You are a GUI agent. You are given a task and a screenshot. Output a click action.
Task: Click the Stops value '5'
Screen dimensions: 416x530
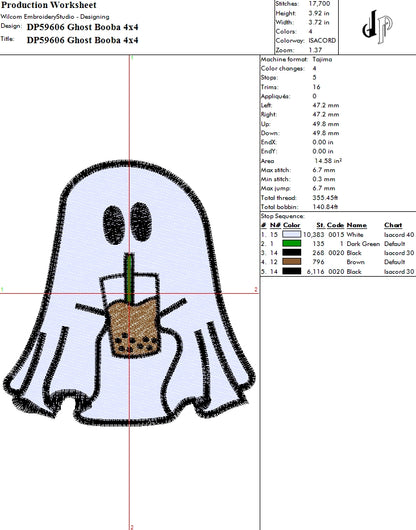pyautogui.click(x=314, y=78)
